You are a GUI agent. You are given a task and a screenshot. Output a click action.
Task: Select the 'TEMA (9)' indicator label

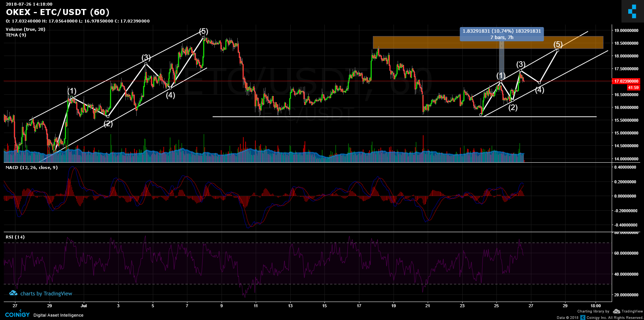pos(16,35)
